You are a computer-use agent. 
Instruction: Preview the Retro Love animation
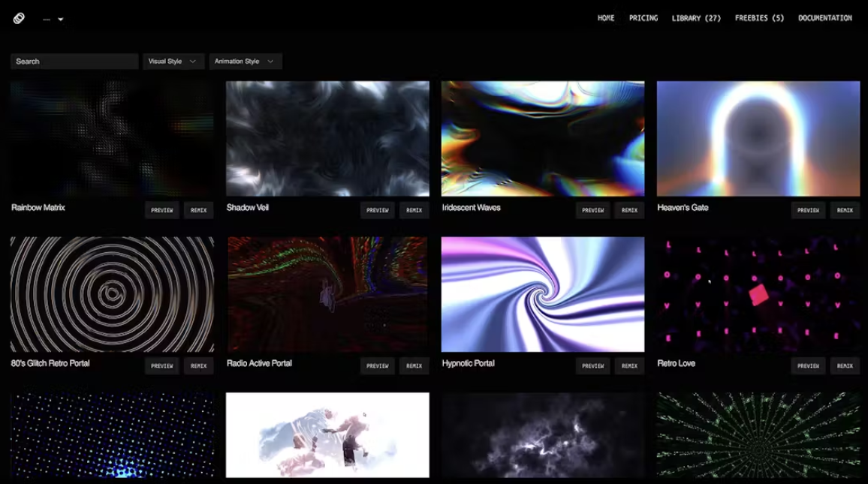808,365
